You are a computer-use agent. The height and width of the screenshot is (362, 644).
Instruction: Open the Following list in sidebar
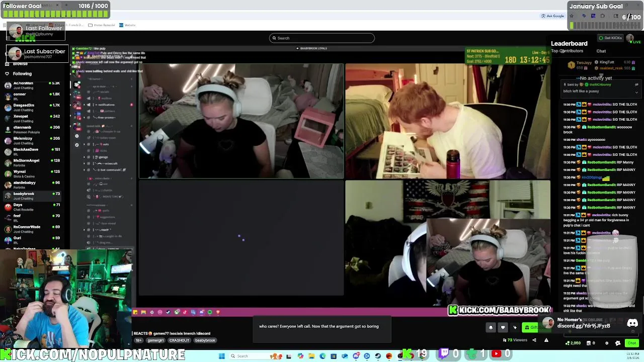[x=22, y=73]
